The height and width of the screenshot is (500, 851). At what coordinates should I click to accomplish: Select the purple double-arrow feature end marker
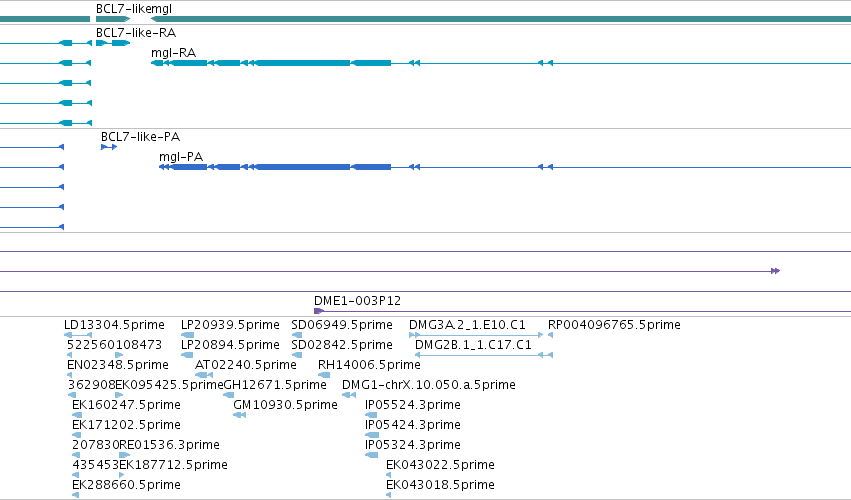[x=776, y=271]
